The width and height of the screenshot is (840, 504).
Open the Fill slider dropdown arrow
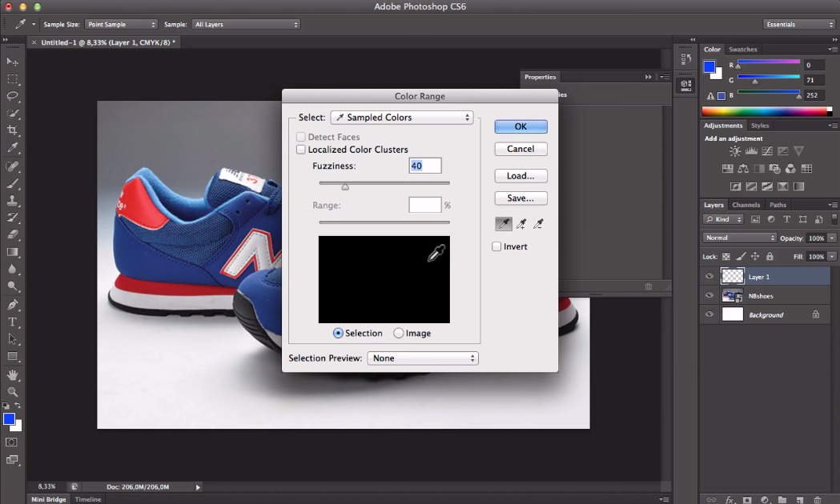point(831,257)
